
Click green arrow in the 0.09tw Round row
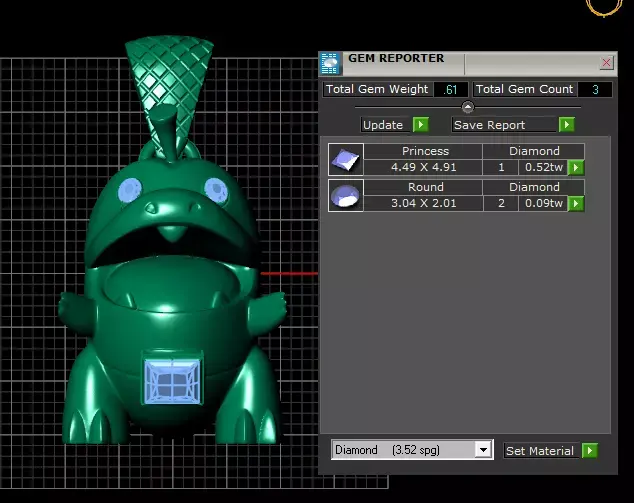576,203
